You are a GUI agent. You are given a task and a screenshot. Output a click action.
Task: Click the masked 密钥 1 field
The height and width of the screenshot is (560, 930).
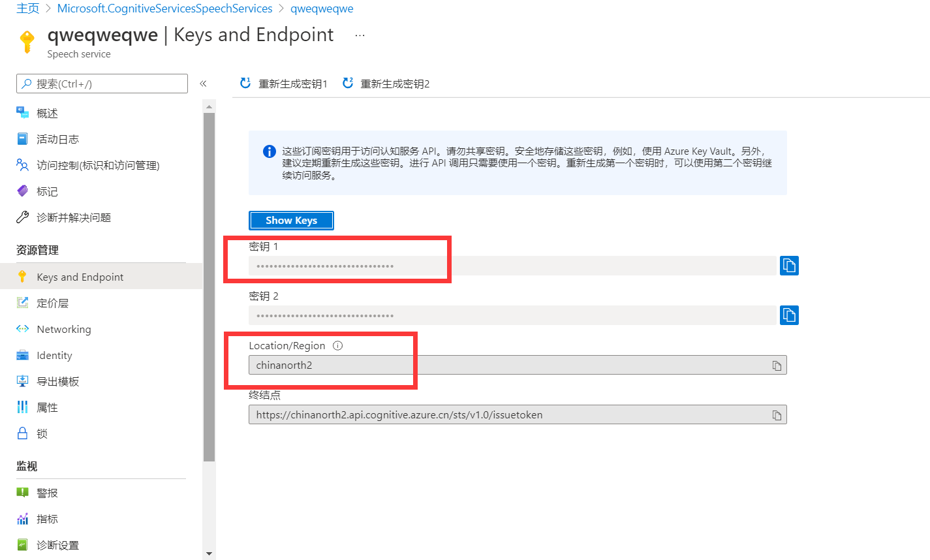coord(512,266)
